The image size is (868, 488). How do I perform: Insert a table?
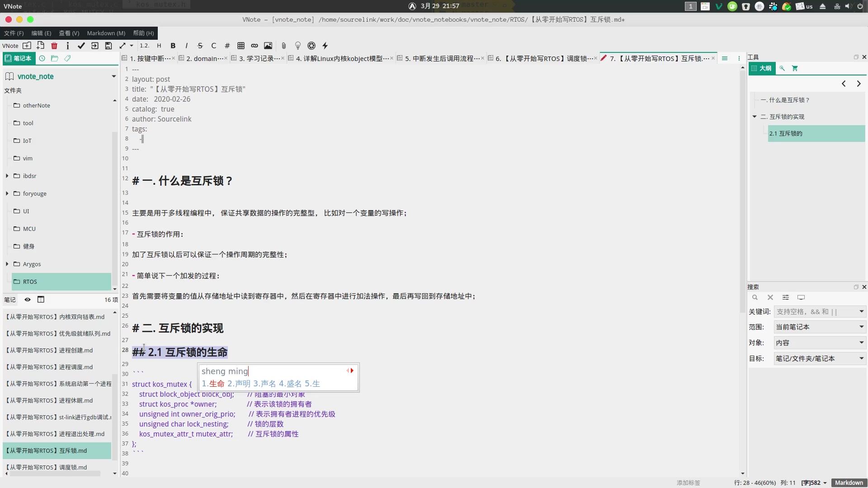pyautogui.click(x=241, y=46)
